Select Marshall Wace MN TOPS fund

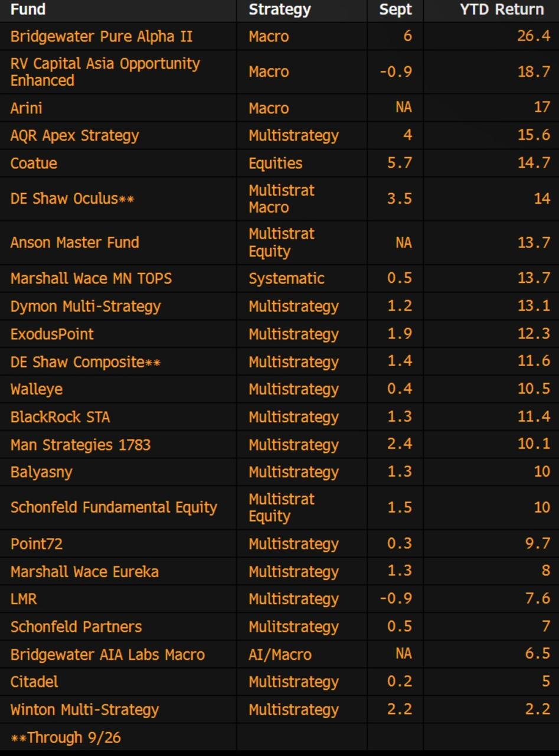click(x=91, y=278)
